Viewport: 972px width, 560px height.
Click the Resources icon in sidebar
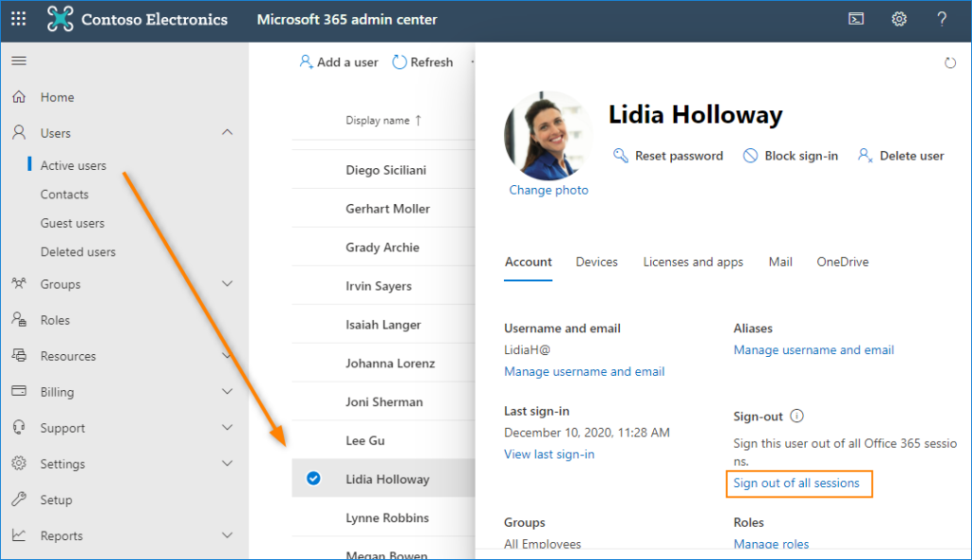click(19, 355)
